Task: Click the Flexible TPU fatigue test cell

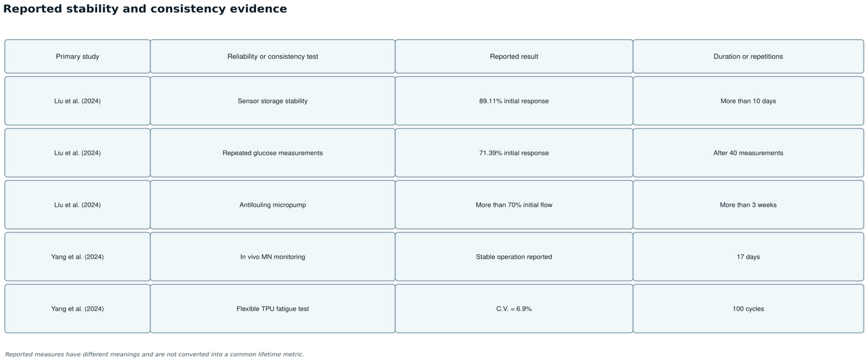Action: (272, 308)
